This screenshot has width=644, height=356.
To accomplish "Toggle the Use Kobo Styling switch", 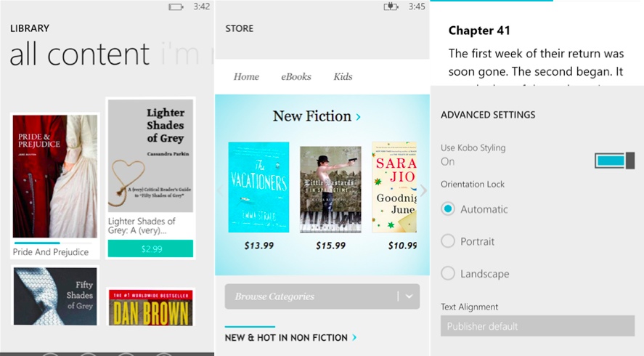I will (x=614, y=161).
